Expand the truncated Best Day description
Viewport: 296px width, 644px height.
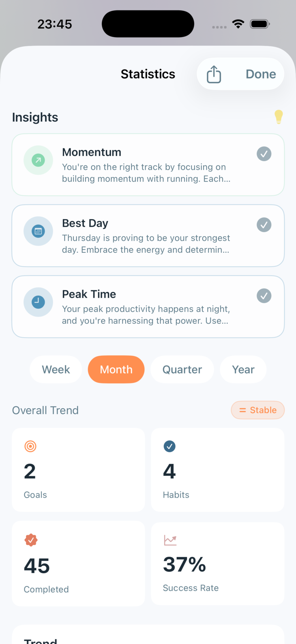point(146,244)
